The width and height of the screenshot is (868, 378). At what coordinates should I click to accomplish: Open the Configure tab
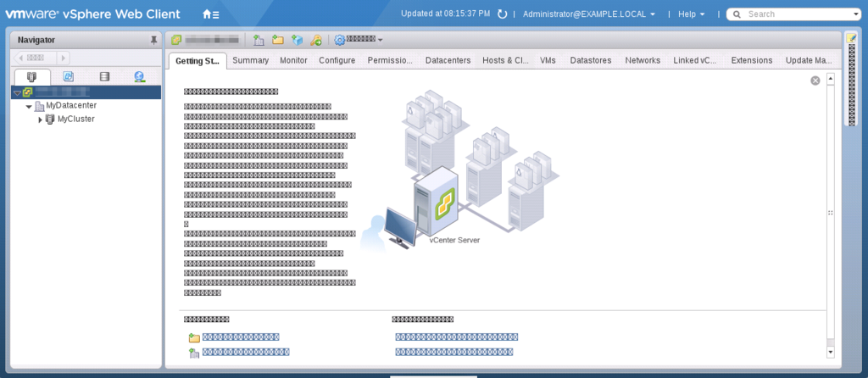pos(337,60)
